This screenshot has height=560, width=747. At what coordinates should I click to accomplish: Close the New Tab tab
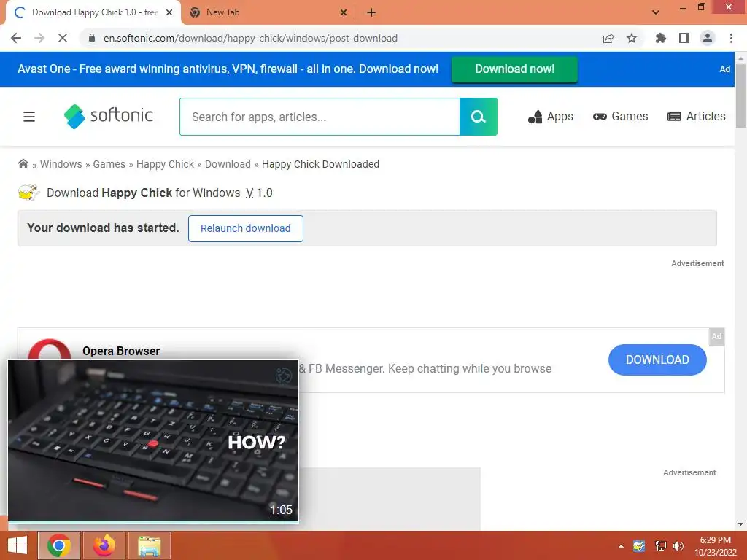344,12
